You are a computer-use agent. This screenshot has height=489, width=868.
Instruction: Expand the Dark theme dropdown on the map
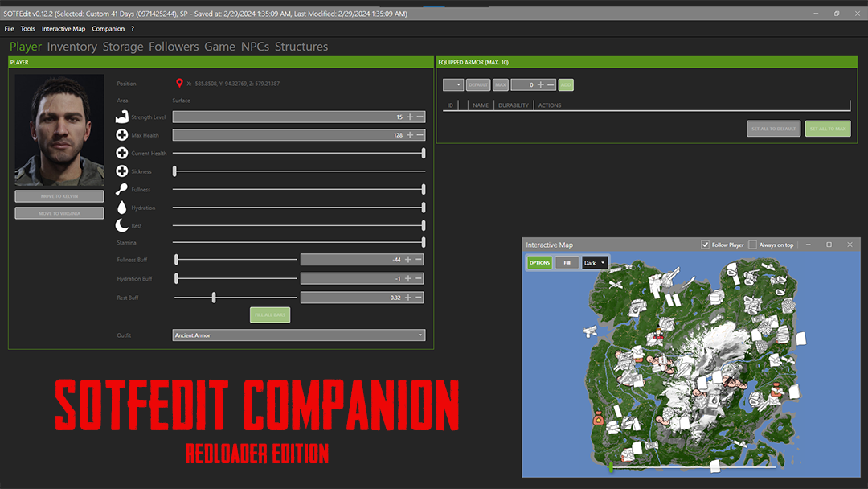pyautogui.click(x=595, y=263)
